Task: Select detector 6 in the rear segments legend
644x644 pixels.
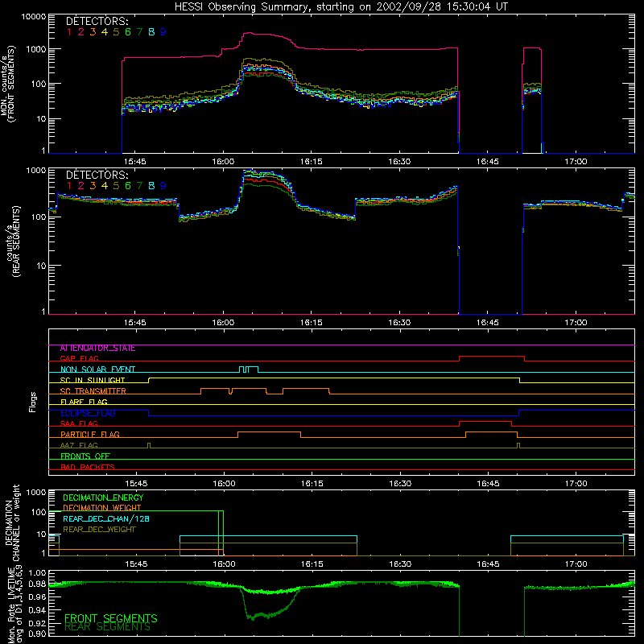Action: (128, 186)
